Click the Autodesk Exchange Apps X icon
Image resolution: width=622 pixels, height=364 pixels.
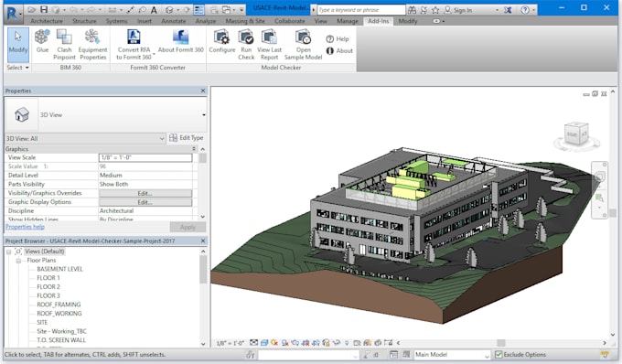point(508,10)
